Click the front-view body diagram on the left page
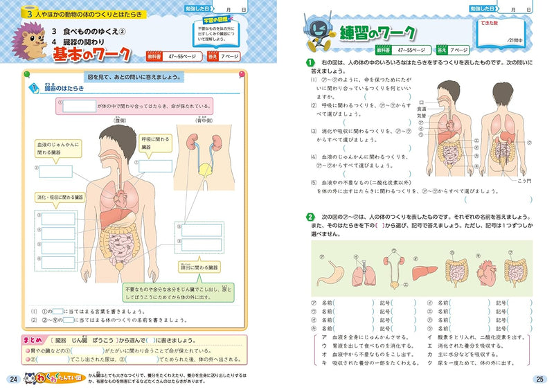554x392 pixels. (x=120, y=204)
